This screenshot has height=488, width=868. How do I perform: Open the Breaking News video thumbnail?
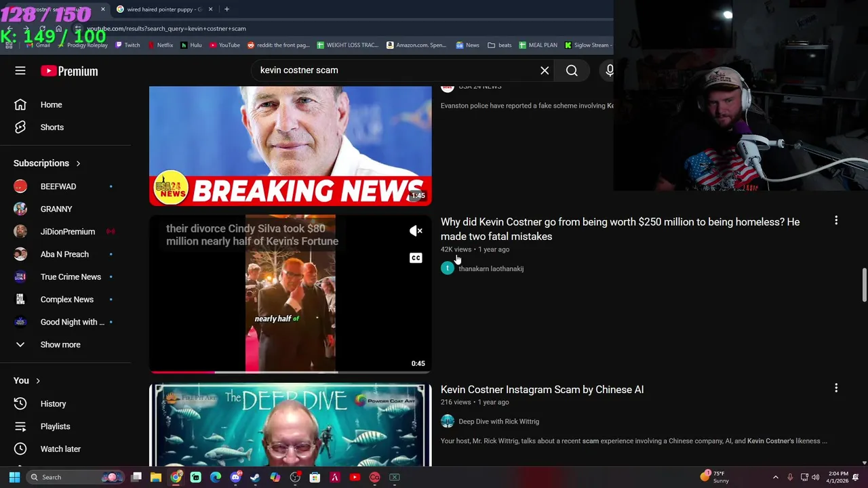[x=290, y=146]
